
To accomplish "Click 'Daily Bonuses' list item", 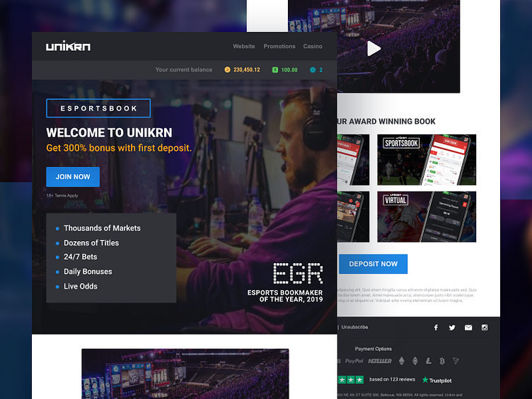I will pos(88,272).
